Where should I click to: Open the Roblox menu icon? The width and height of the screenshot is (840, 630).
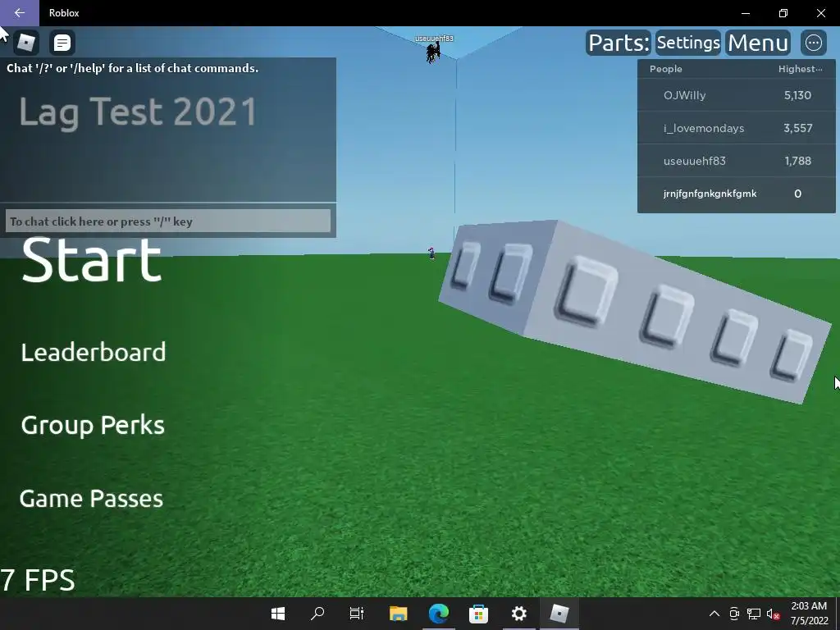(25, 43)
